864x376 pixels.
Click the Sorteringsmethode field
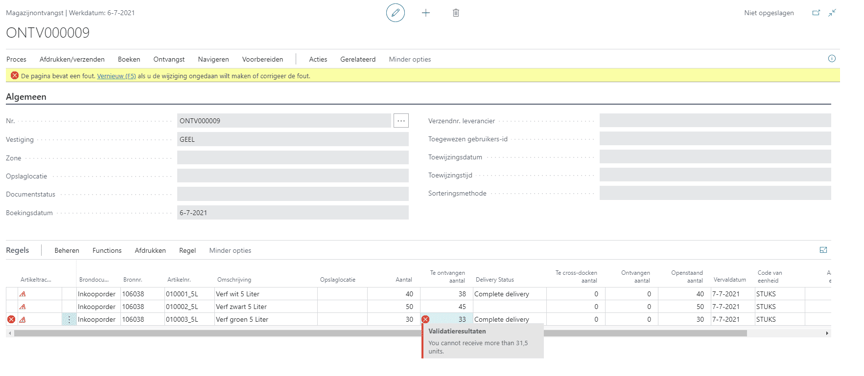(715, 194)
